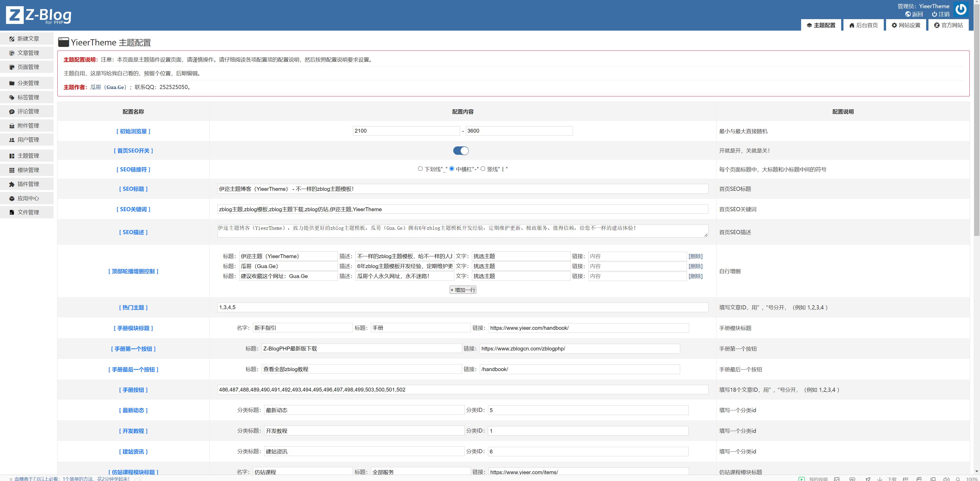Viewport: 980px width, 481px height.
Task: Click the Z-Blog for PHP logo
Action: click(x=39, y=15)
